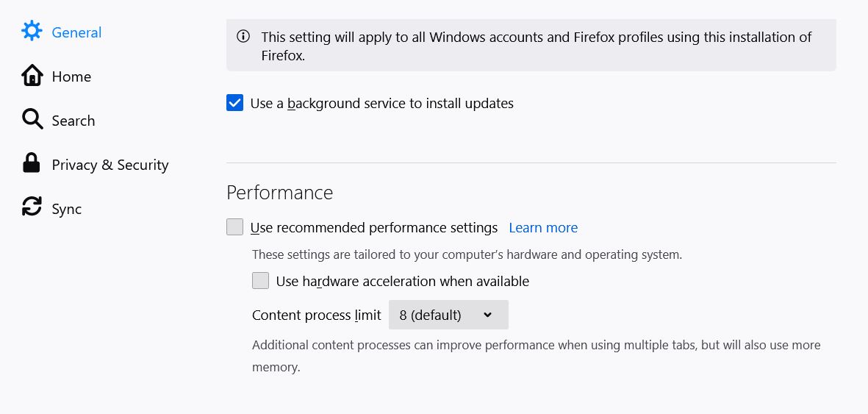Screen dimensions: 868x414
Task: Click the Search magnifying glass icon
Action: click(32, 119)
